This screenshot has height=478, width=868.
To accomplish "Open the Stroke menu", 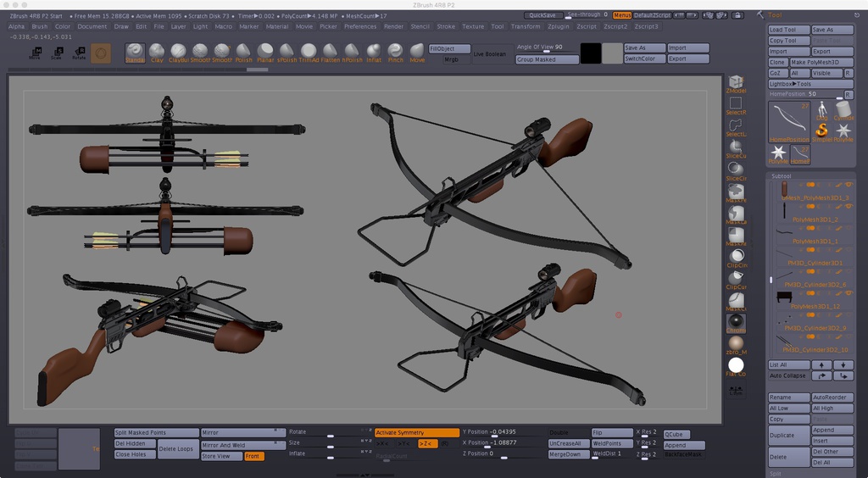I will [x=446, y=26].
